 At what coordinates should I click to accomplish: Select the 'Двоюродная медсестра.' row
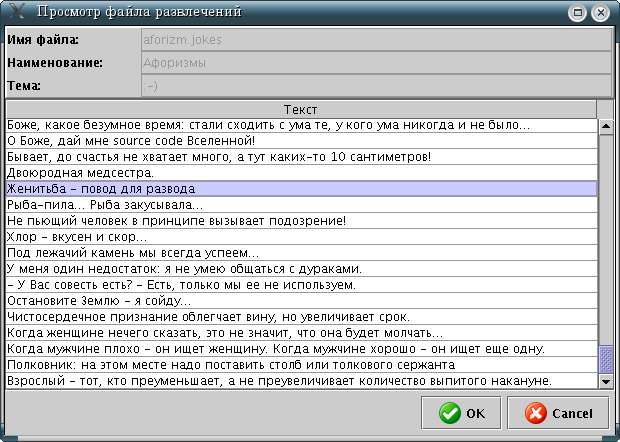tap(300, 173)
